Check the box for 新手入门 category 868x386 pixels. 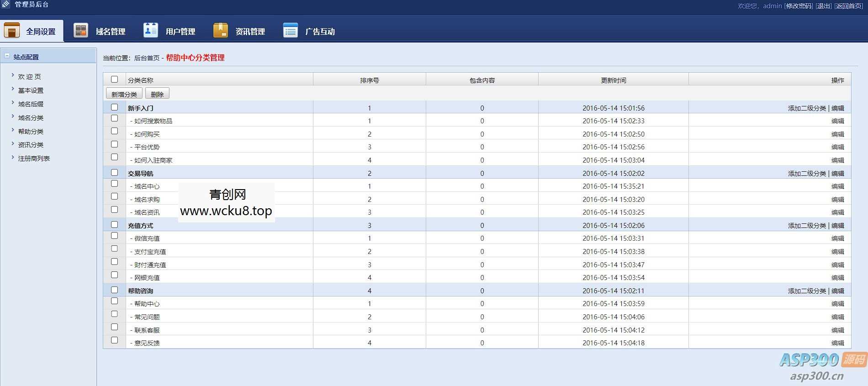tap(114, 107)
